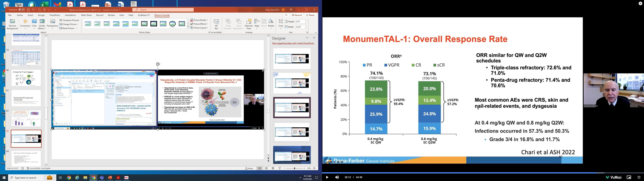
Task: Open the Selection Pane
Action: pos(249,24)
